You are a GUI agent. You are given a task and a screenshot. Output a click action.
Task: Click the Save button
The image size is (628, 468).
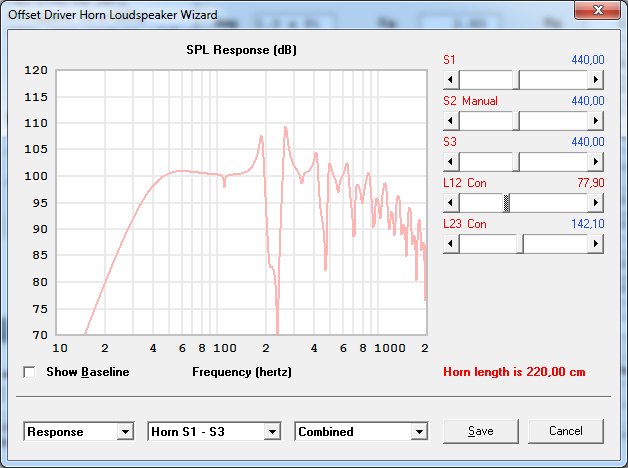481,431
